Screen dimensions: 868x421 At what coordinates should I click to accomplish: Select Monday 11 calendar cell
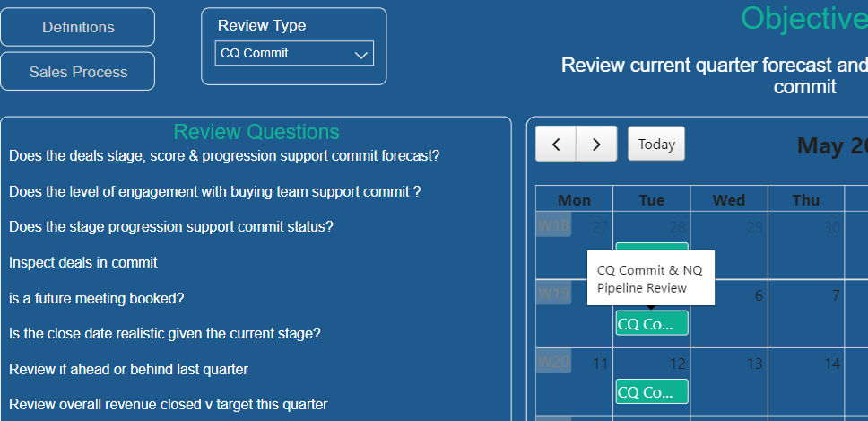click(x=575, y=382)
